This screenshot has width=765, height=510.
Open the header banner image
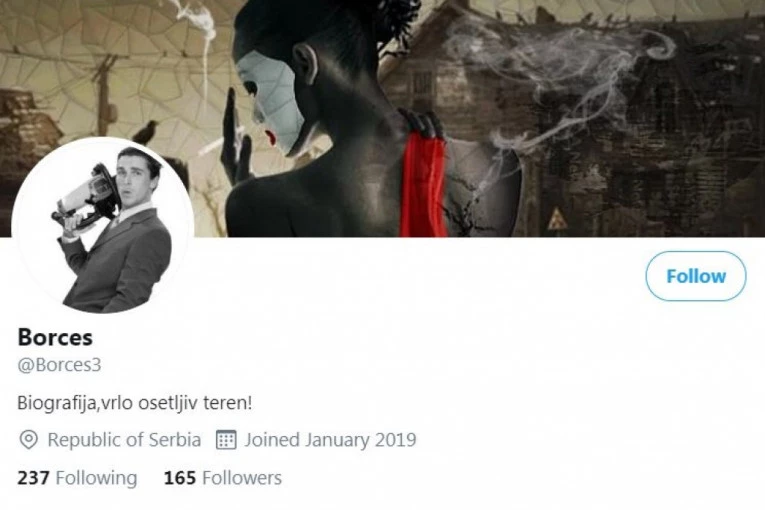382,119
